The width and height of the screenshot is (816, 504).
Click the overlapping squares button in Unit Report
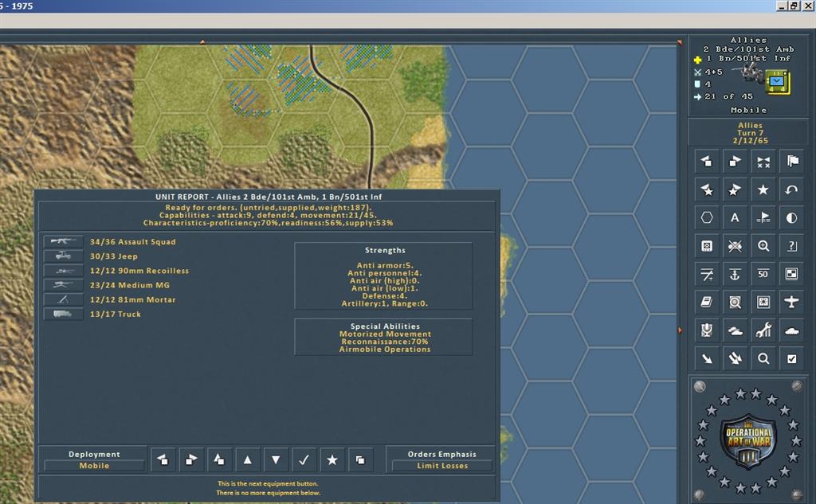[x=360, y=459]
